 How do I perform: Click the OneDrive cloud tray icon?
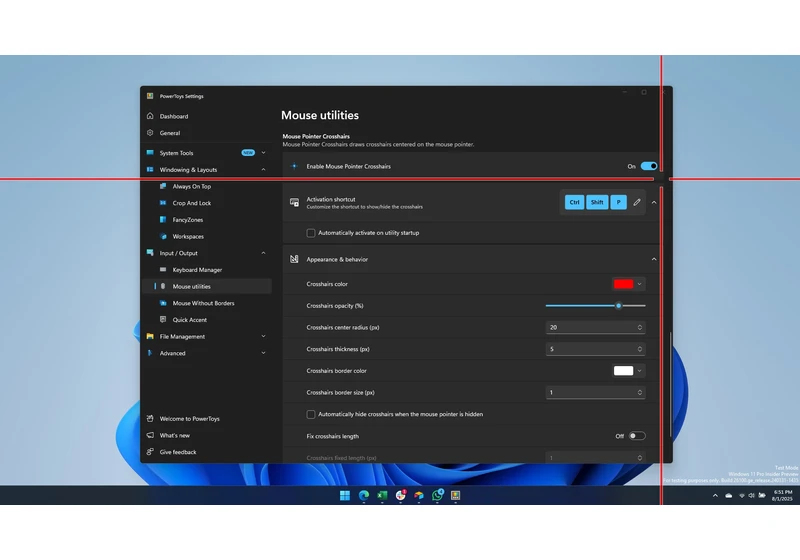coord(729,496)
